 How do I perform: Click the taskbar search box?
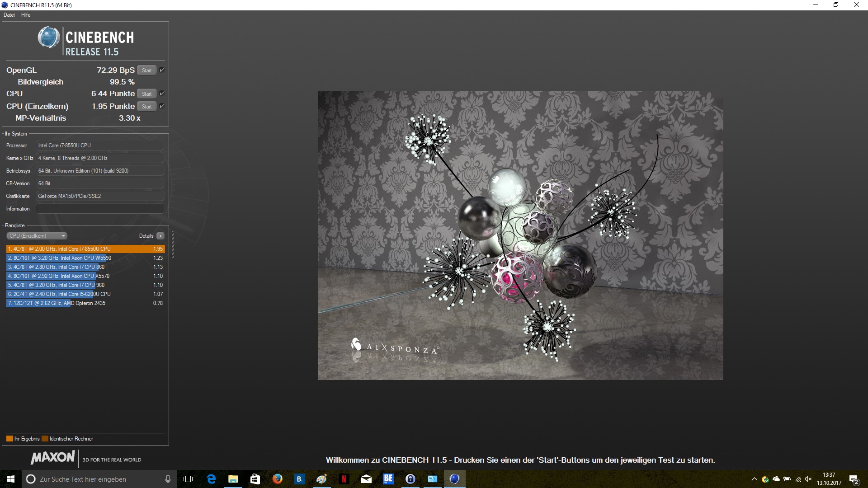pos(99,479)
